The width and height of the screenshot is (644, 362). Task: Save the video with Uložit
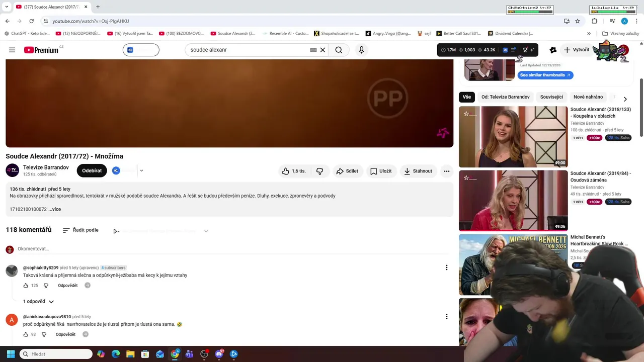[381, 171]
